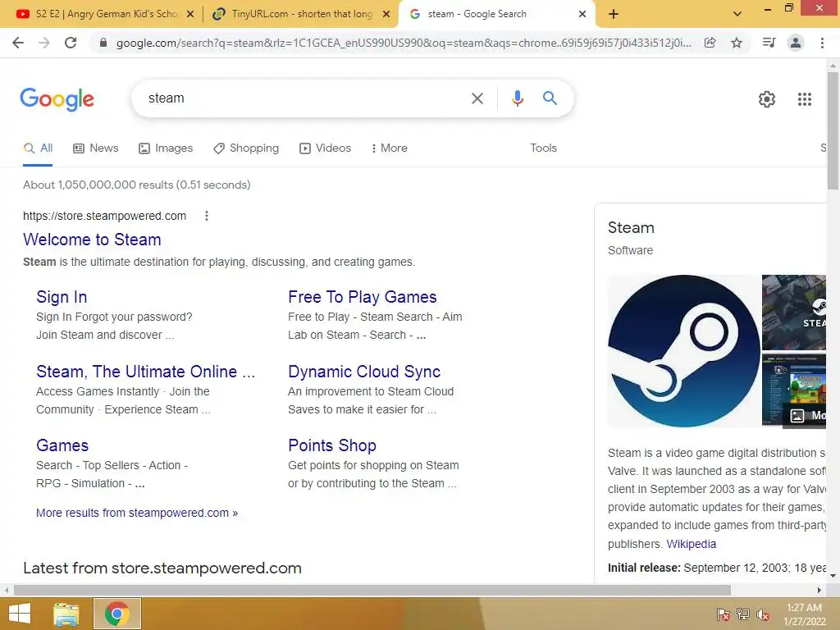The width and height of the screenshot is (840, 630).
Task: Click the muted speaker tray icon
Action: (x=763, y=614)
